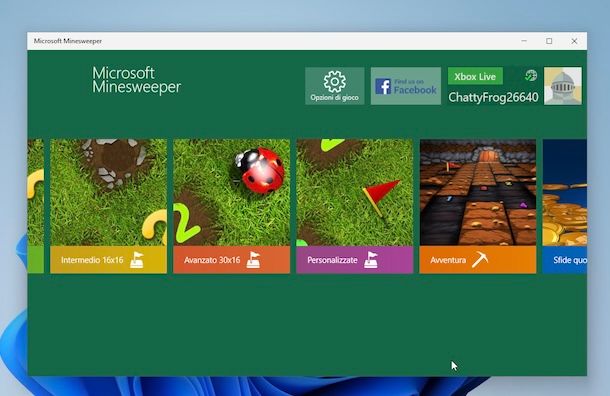Click flag icon on Intermedio 16x16 tile
610x396 pixels.
[x=137, y=260]
